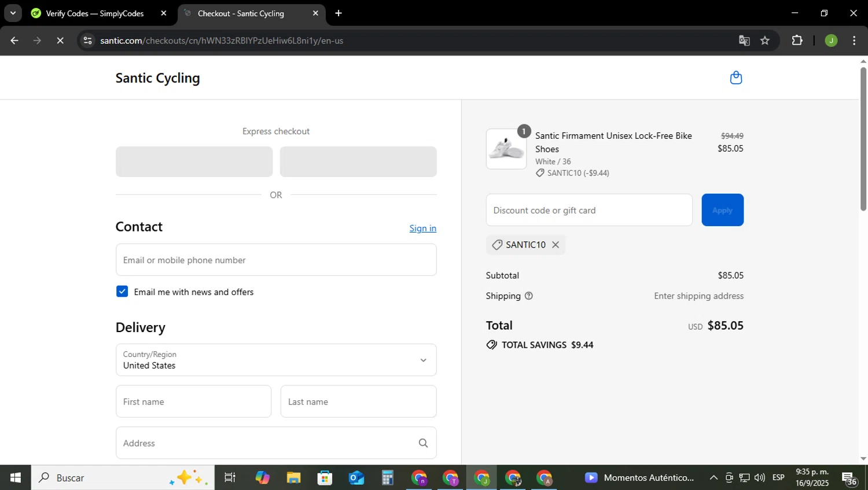
Task: Open the browser extensions puzzle icon
Action: tap(797, 40)
